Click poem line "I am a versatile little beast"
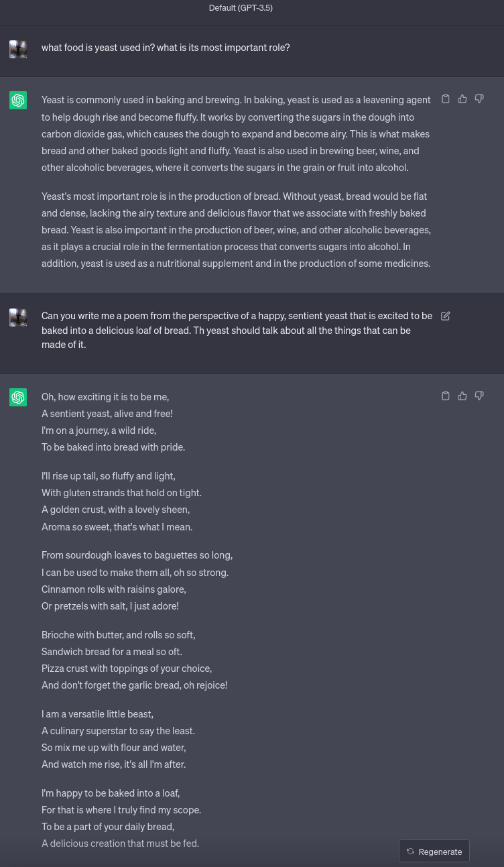 point(97,714)
